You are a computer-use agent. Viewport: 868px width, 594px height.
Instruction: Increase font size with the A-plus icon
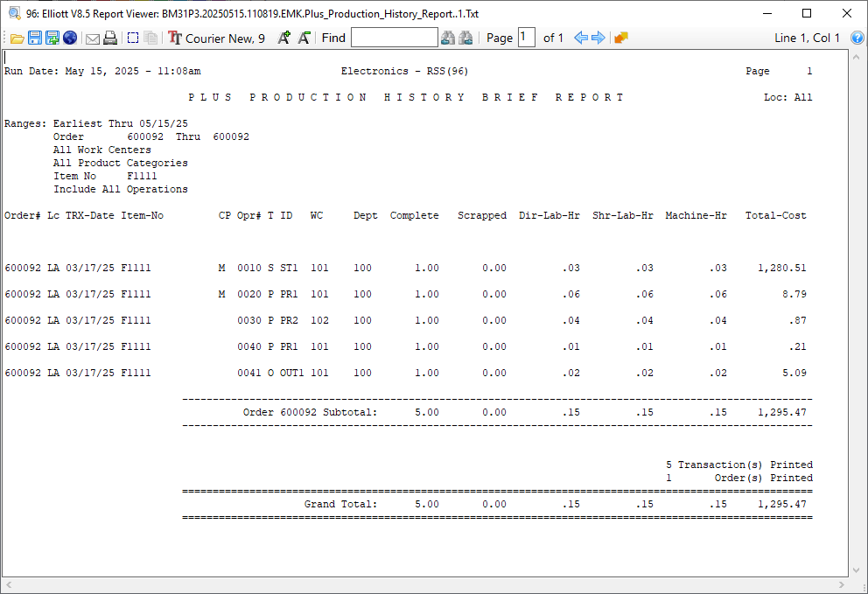point(284,38)
